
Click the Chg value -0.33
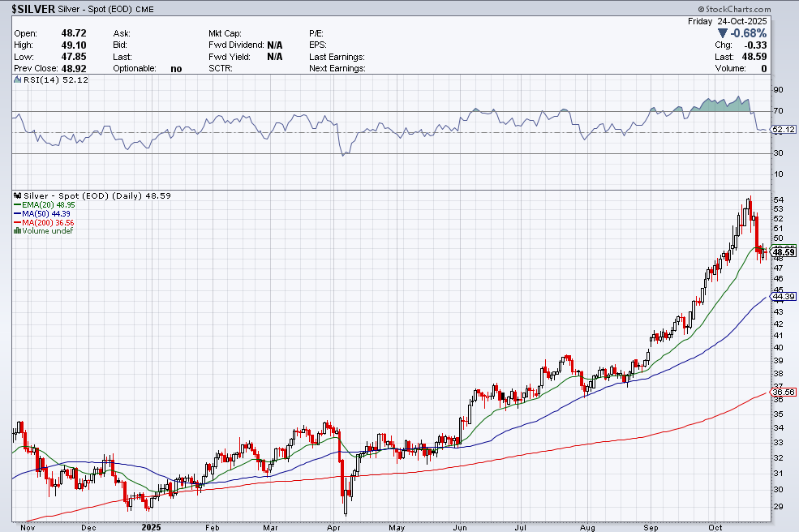(x=755, y=45)
